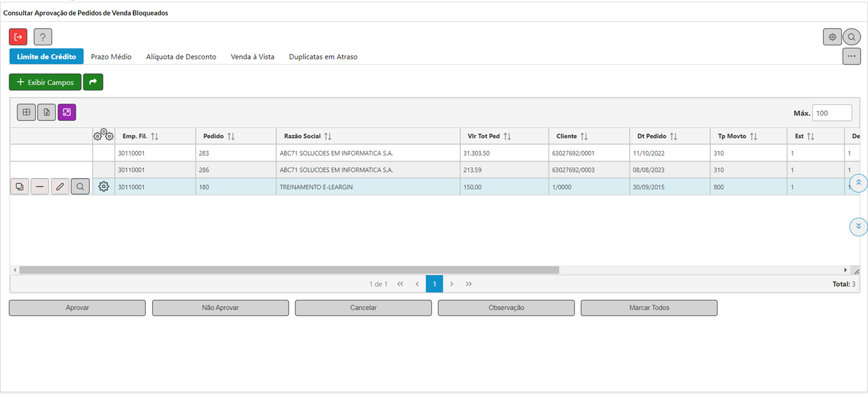The image size is (868, 394).
Task: Click the double chevron up circle button
Action: point(858,184)
